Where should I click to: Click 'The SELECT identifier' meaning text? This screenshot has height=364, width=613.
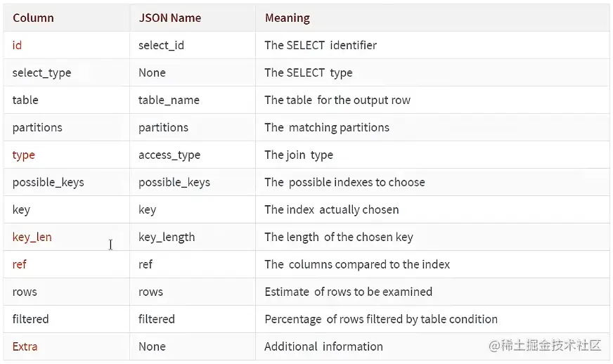[321, 46]
